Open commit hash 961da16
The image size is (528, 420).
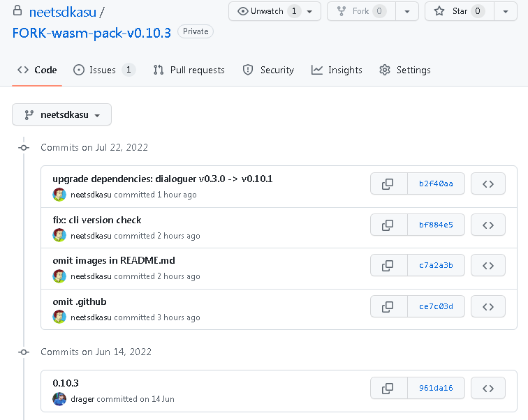coord(436,388)
